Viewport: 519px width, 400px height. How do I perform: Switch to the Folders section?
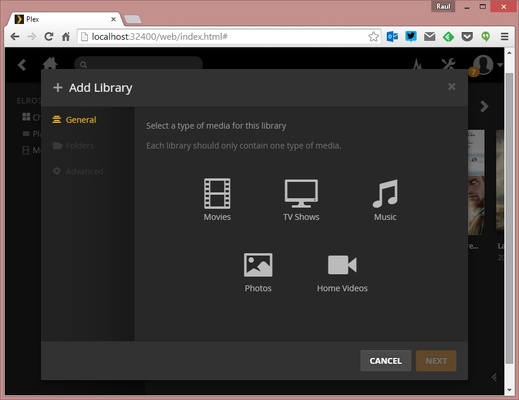73,145
